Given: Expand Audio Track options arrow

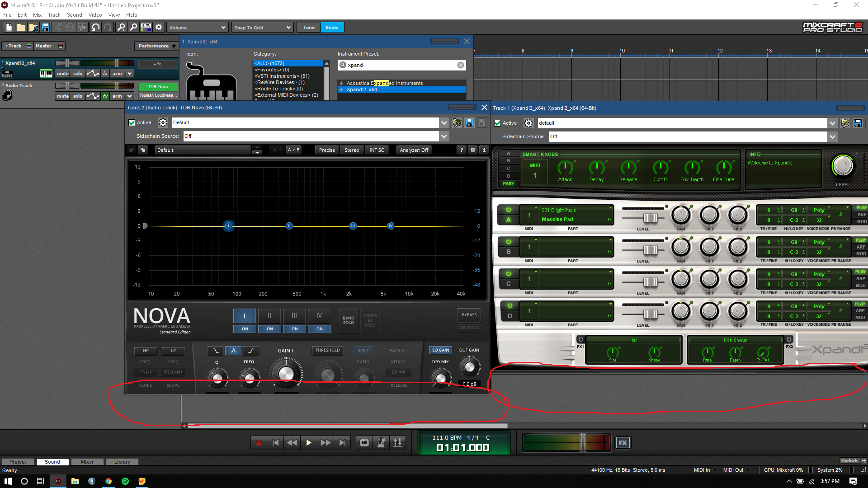Looking at the screenshot, I should 129,96.
